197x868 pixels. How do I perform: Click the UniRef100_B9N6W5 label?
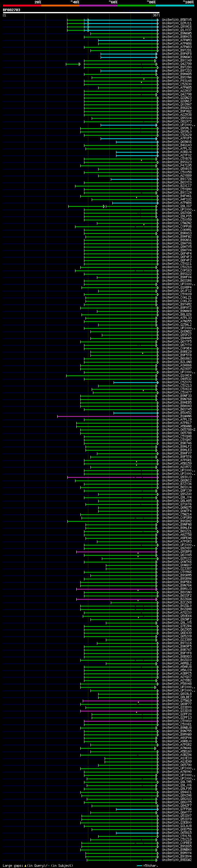pos(177,33)
